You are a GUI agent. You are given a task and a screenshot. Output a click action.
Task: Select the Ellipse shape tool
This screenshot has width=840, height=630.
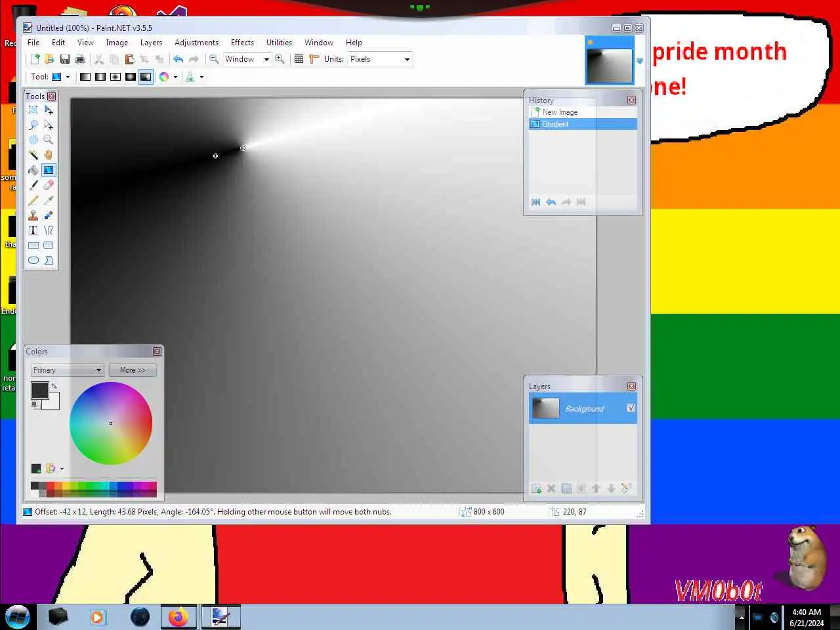click(33, 261)
